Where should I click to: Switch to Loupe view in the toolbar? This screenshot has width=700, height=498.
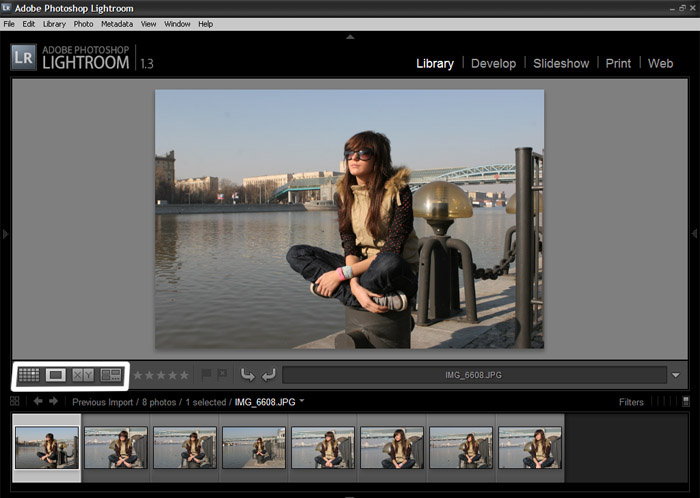(56, 375)
